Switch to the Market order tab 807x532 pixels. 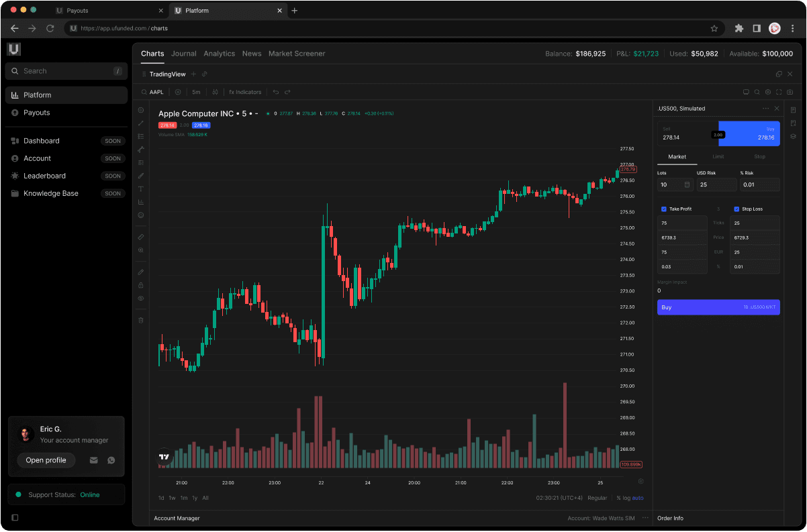(x=677, y=156)
